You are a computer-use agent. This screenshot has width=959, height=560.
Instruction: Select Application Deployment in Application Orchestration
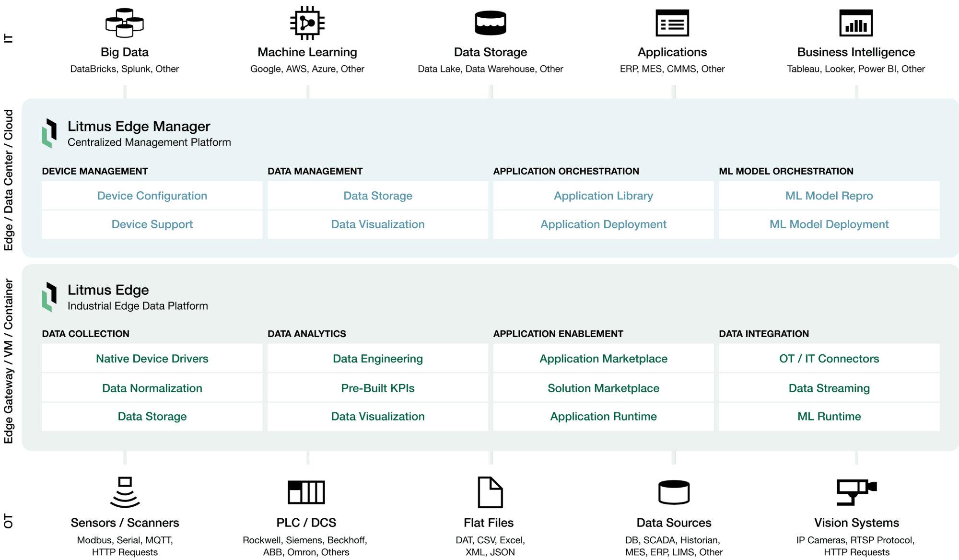[603, 224]
